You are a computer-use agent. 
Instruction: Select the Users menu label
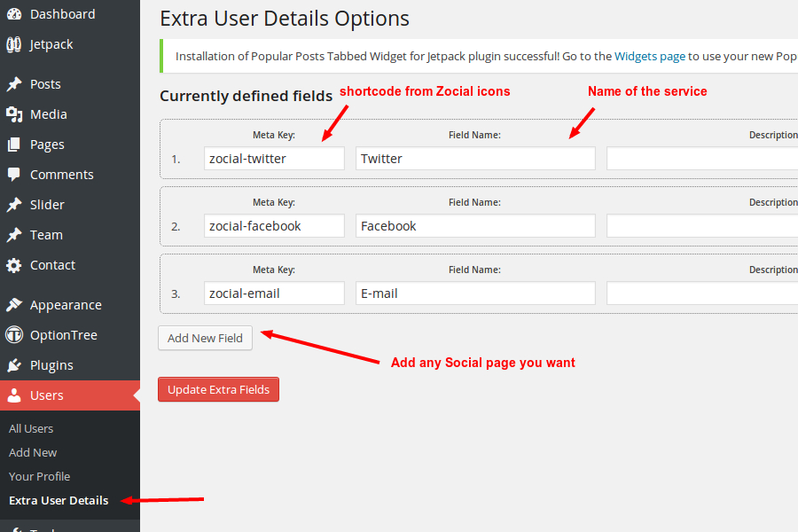(x=47, y=395)
